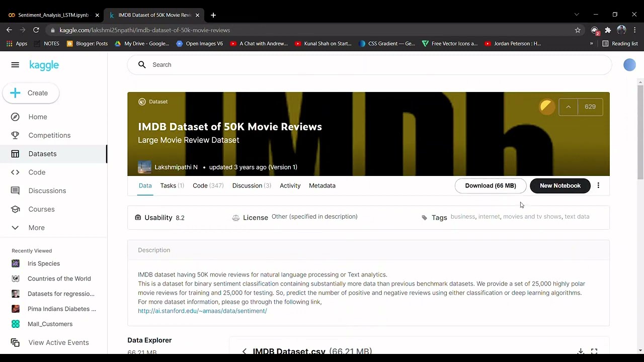Screen dimensions: 644x362
Task: Open Iris Species recent dataset
Action: (44, 263)
